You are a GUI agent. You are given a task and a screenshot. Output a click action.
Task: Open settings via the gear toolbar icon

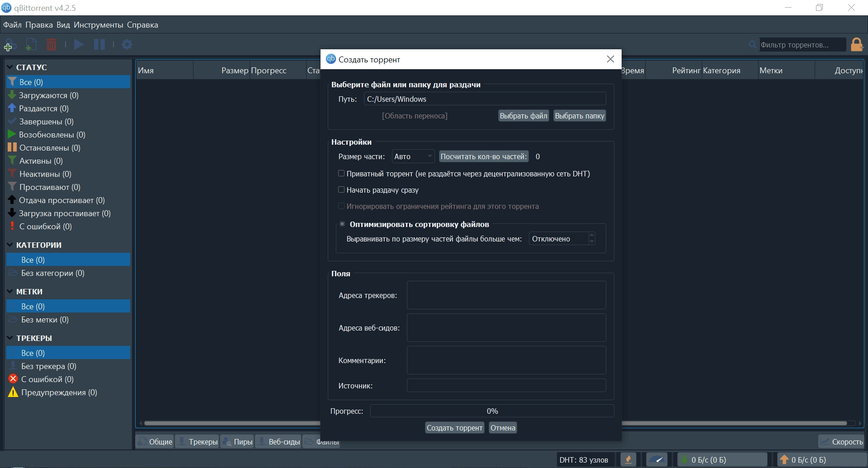pos(127,44)
